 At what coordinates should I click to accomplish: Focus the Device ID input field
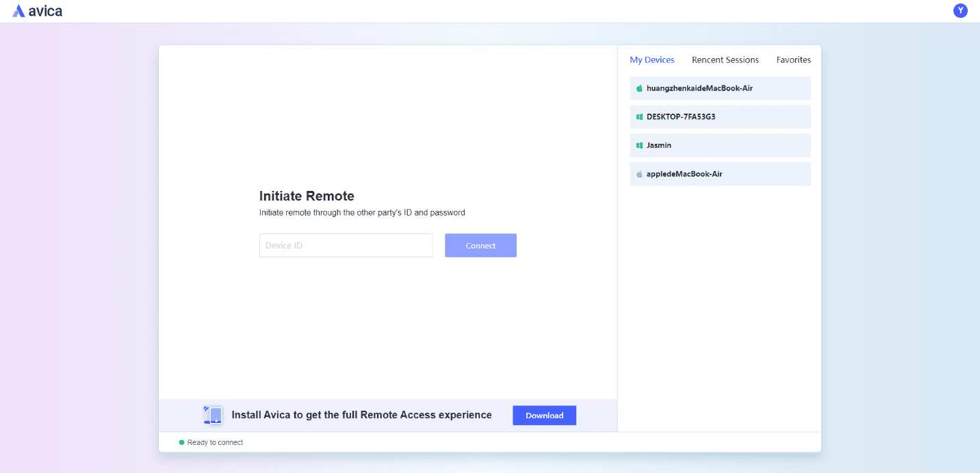tap(346, 246)
